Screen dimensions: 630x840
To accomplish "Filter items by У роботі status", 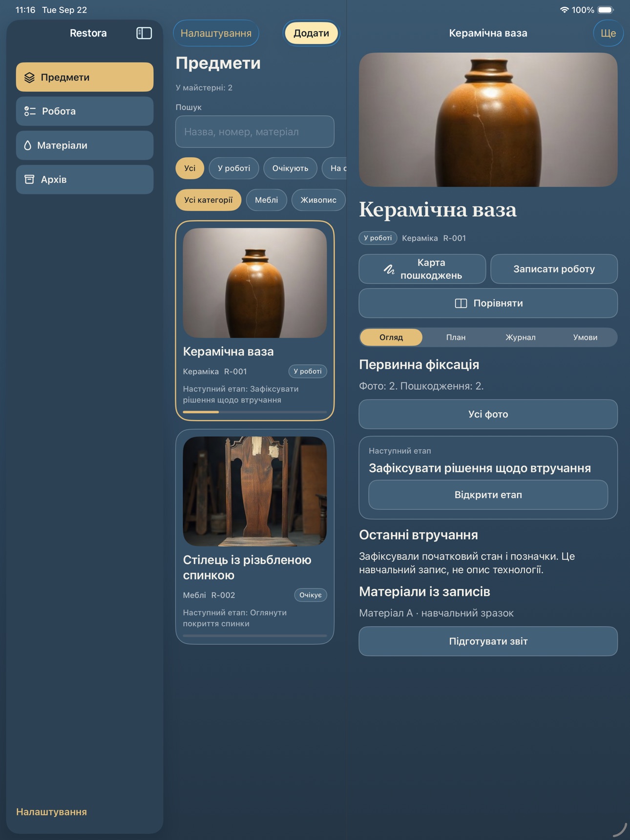I will click(x=234, y=168).
